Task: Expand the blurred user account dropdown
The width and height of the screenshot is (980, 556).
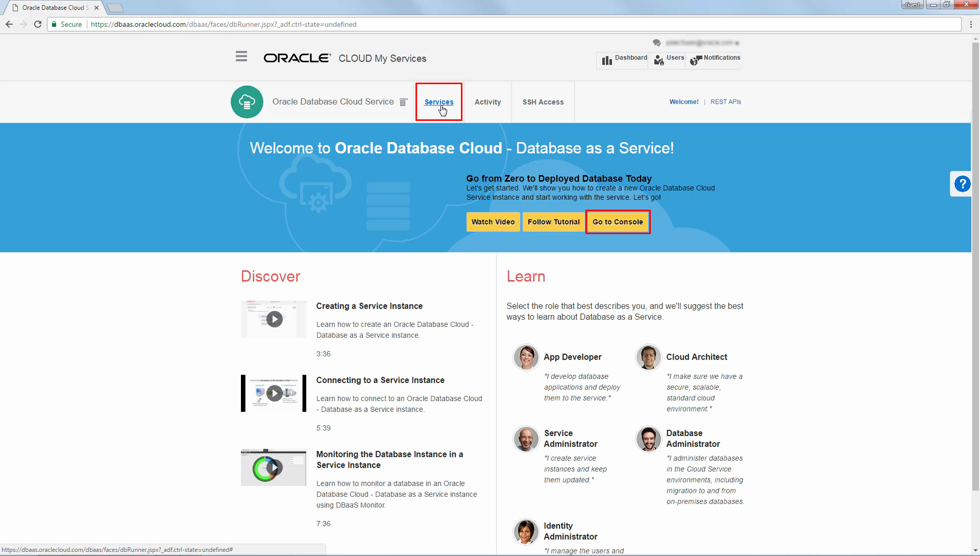Action: click(x=702, y=43)
